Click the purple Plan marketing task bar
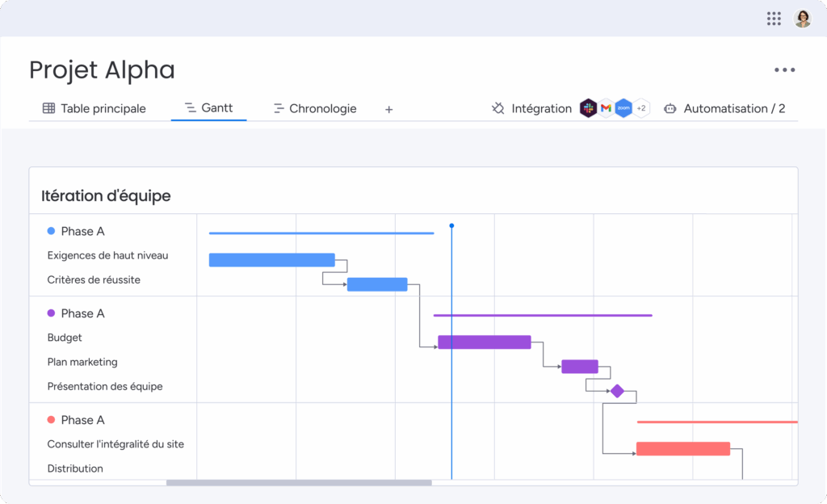 580,367
